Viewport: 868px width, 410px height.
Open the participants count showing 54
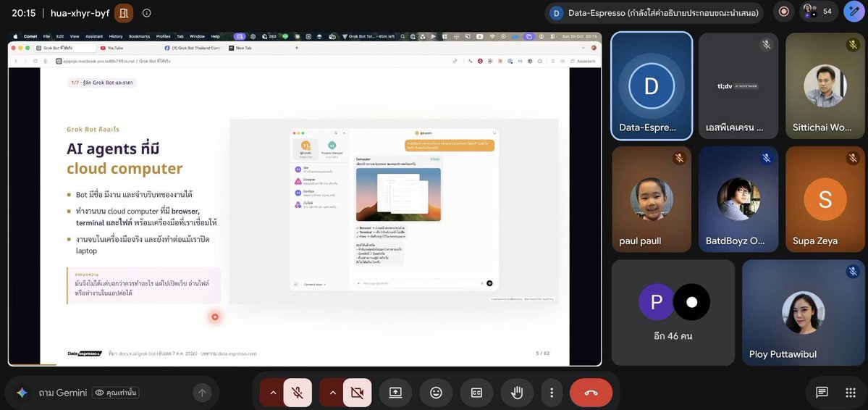pos(817,12)
